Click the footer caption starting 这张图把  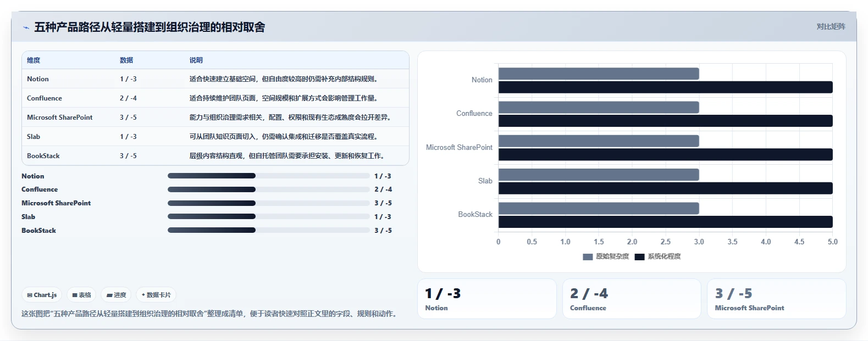pos(211,314)
